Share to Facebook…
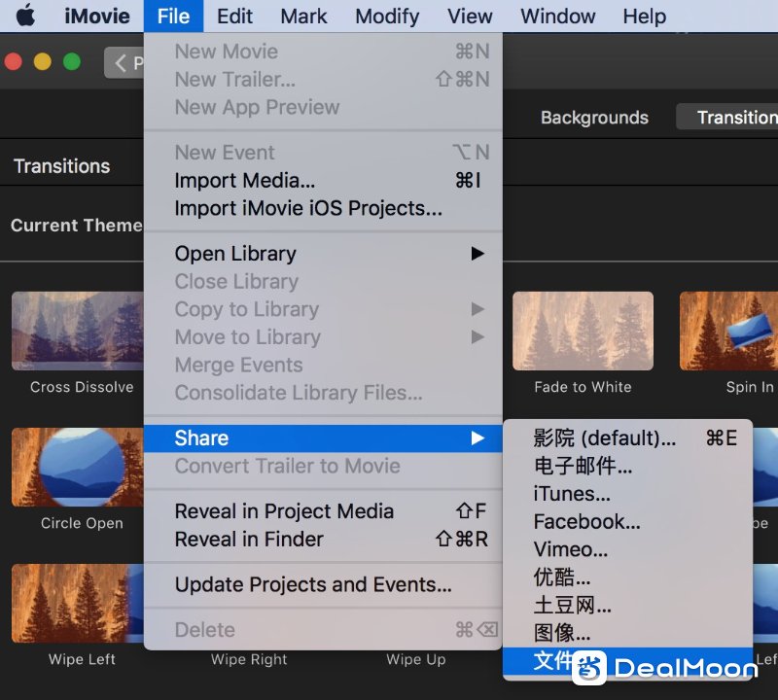Screen dimensions: 778x700 tap(627, 521)
